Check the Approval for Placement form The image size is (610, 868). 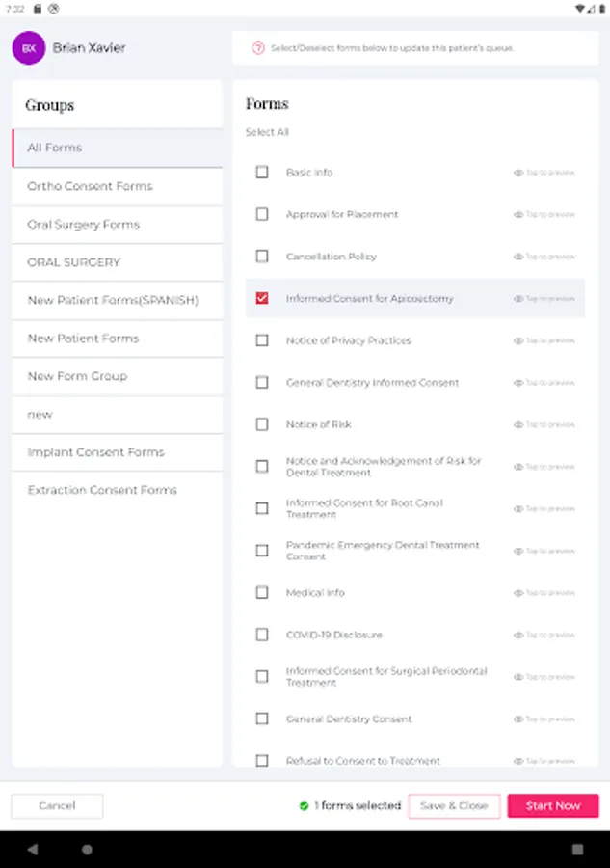262,214
